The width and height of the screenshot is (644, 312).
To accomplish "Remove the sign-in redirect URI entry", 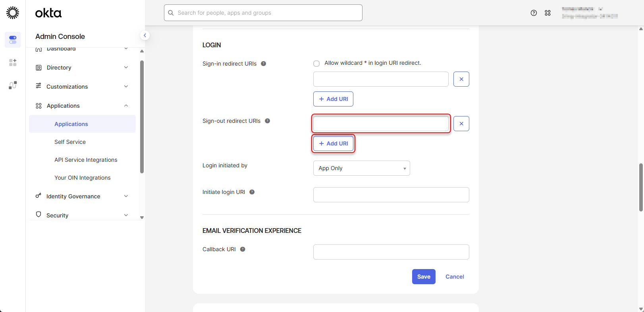I will (461, 79).
